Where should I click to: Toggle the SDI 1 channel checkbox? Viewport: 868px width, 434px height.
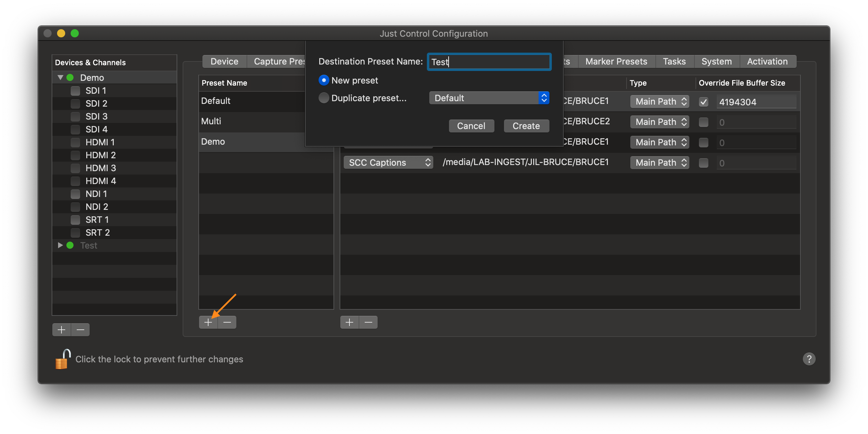tap(75, 91)
